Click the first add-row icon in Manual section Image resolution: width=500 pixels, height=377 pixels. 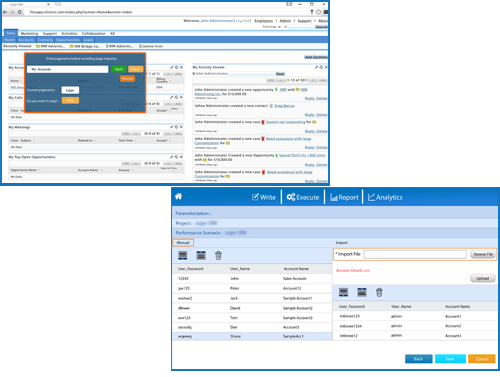pos(183,256)
